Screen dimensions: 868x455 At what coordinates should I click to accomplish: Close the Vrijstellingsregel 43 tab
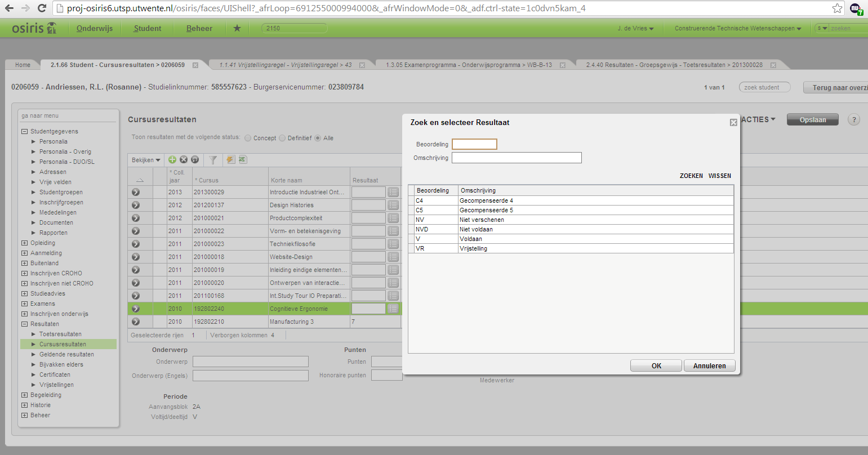[362, 65]
